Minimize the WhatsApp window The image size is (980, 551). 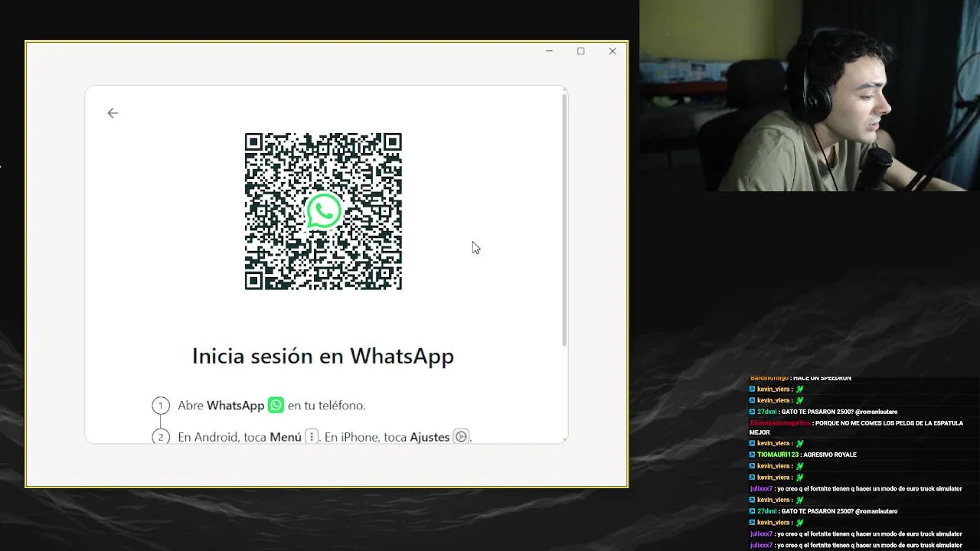[x=549, y=51]
